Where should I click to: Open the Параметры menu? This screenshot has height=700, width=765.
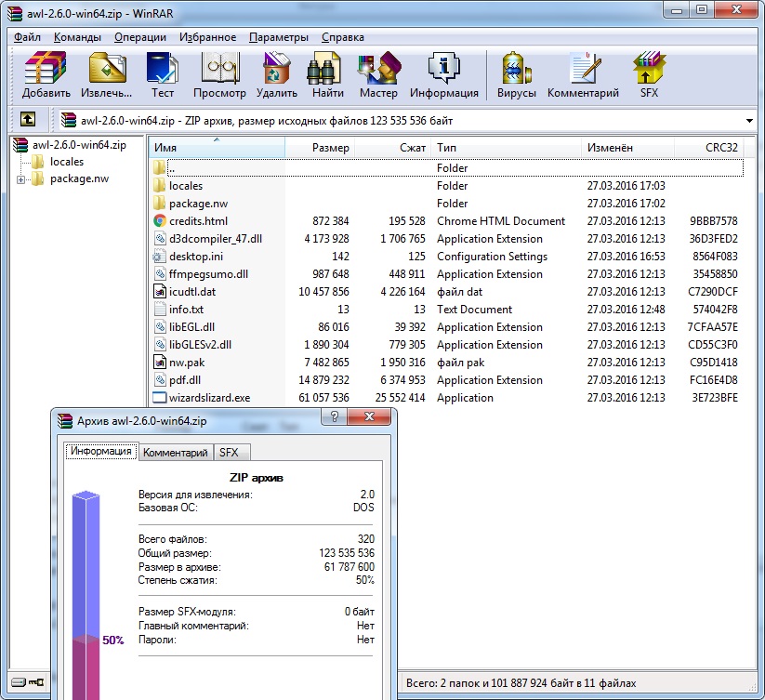(279, 37)
